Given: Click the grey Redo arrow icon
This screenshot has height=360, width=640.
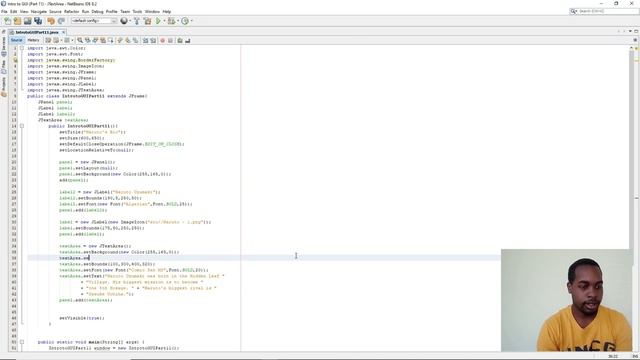Looking at the screenshot, I should (x=61, y=21).
